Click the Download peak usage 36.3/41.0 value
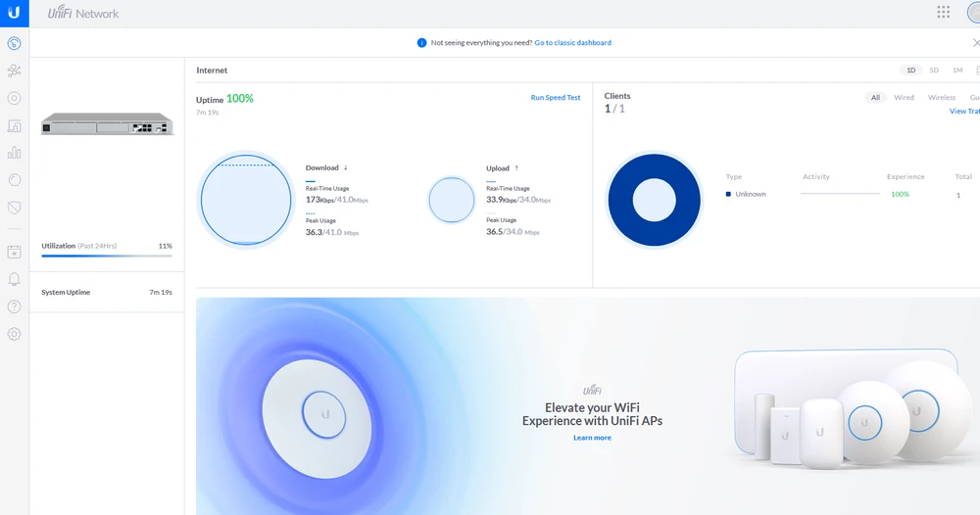This screenshot has width=980, height=515. click(332, 232)
